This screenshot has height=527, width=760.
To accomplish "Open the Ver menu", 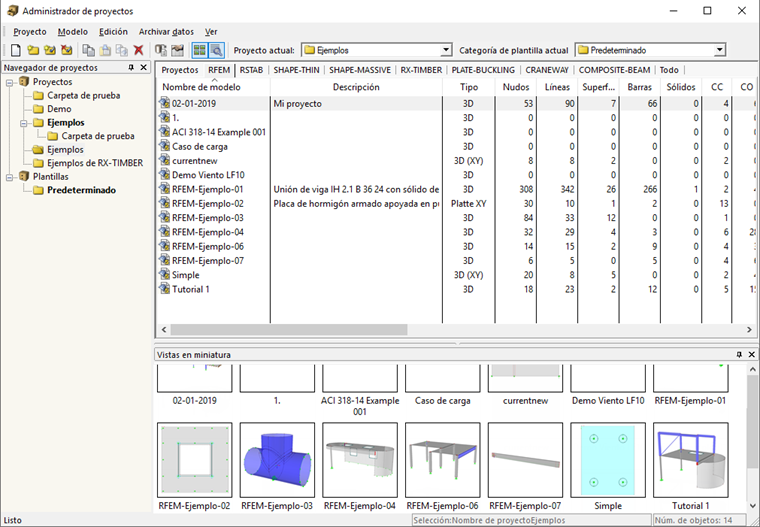I will click(x=211, y=32).
